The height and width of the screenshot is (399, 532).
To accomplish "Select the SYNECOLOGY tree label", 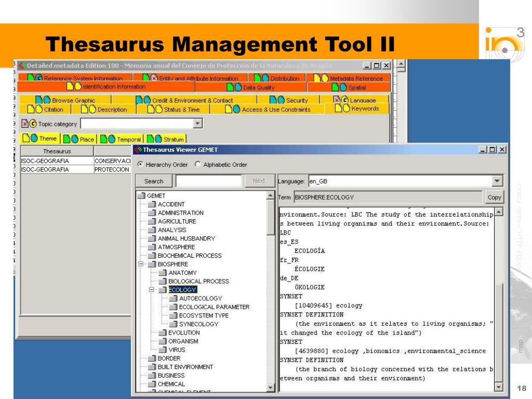I will [x=198, y=324].
